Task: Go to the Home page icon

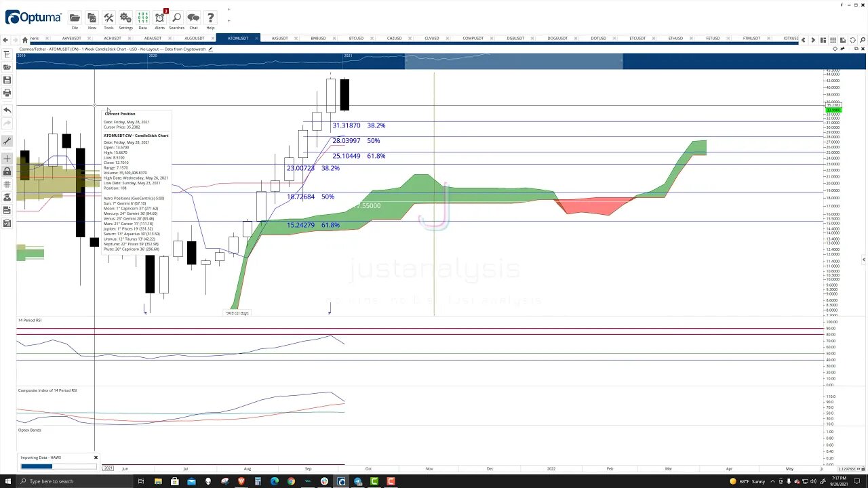Action: [25, 39]
